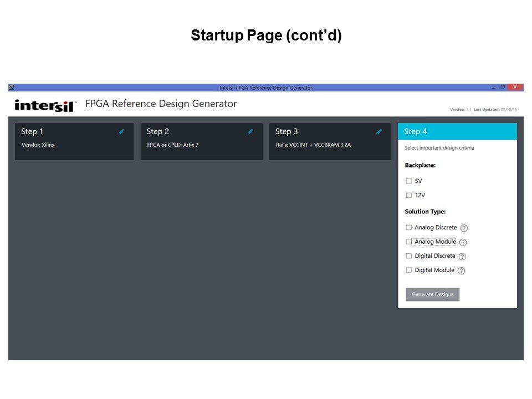Show help icon for Digital Discrete
The height and width of the screenshot is (399, 532).
[463, 257]
